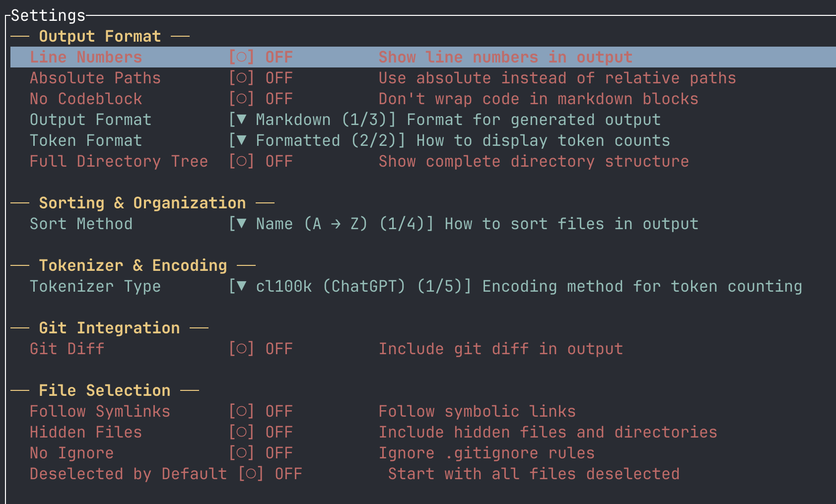Viewport: 836px width, 504px height.
Task: Select the Deselected by Default label
Action: 129,474
